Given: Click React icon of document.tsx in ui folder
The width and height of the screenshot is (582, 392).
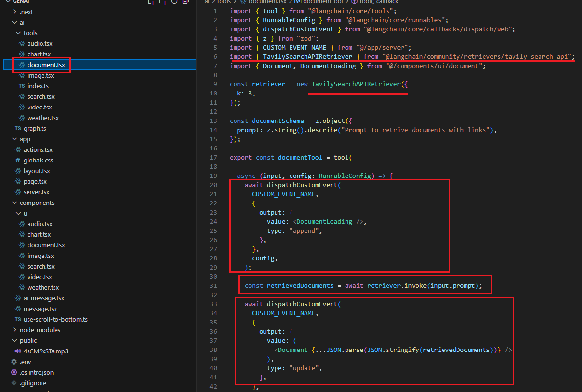Looking at the screenshot, I should click(22, 245).
